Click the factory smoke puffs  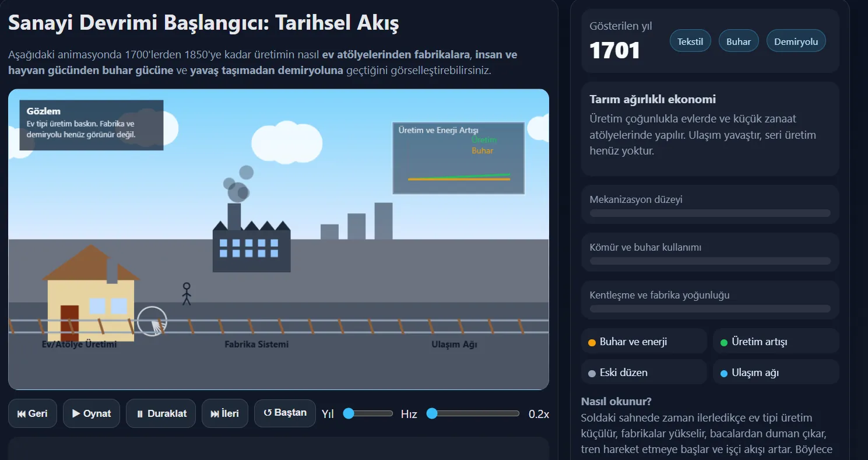(238, 184)
